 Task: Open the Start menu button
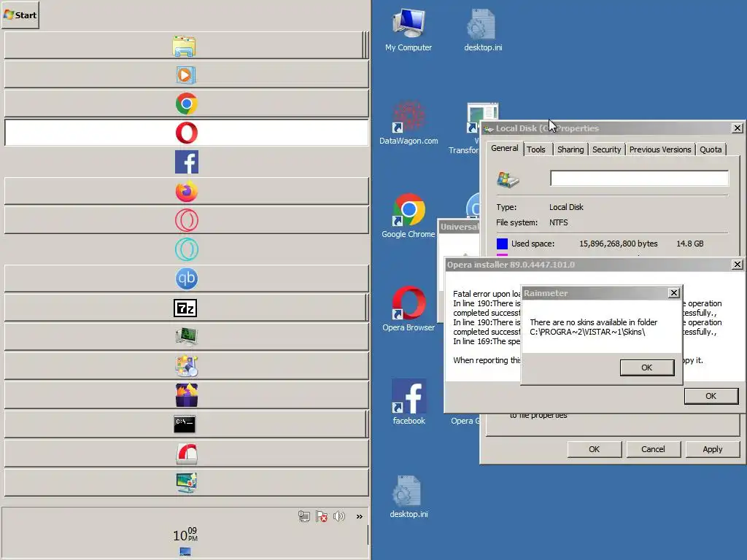coord(20,15)
